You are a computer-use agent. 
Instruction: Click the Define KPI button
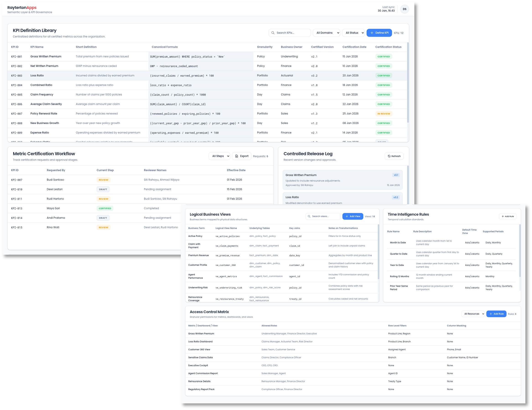point(379,33)
